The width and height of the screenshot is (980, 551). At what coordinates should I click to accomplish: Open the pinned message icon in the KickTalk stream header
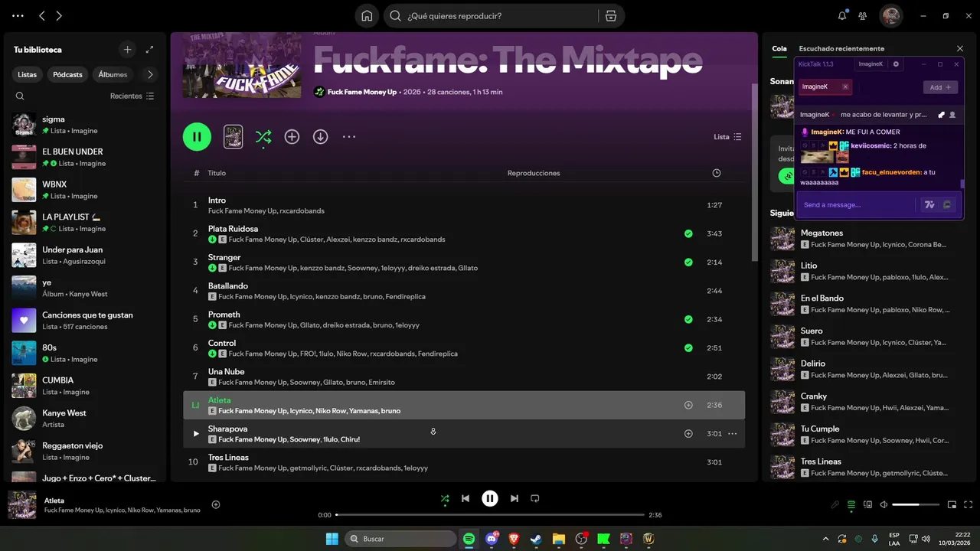coord(941,115)
